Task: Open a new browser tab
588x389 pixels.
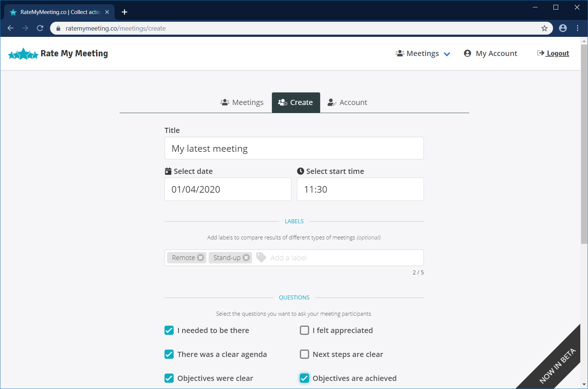Action: (125, 12)
